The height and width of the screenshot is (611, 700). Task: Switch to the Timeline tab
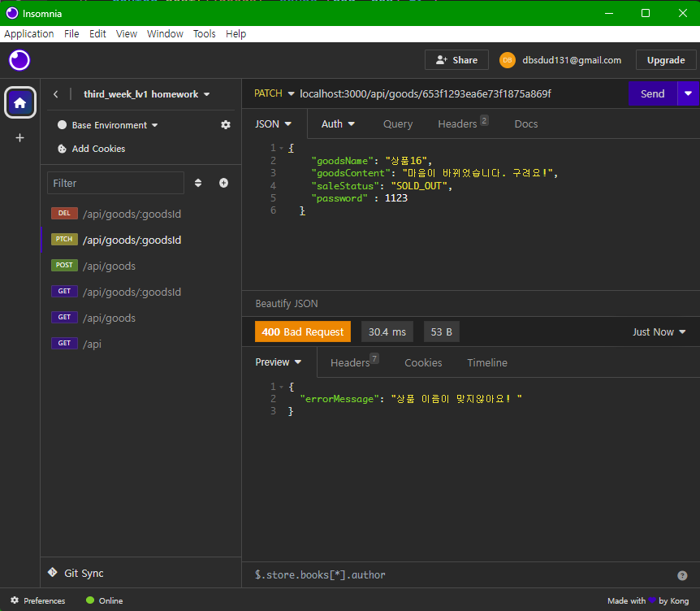click(487, 362)
